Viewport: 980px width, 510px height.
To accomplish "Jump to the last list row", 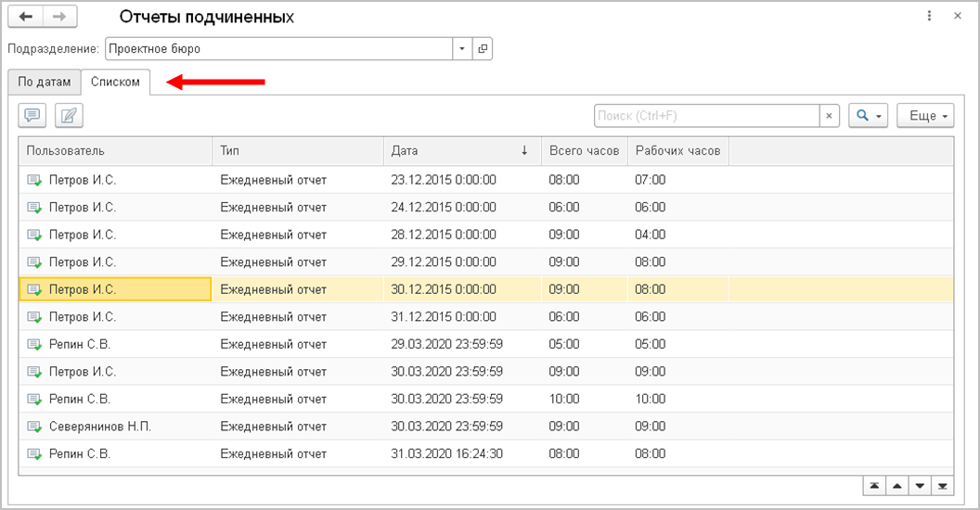I will pos(943,486).
